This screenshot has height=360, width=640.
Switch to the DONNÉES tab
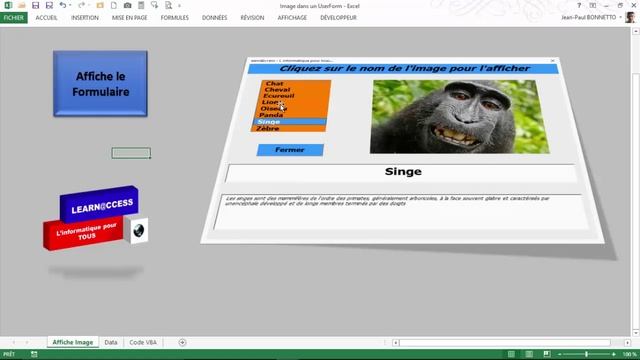tap(214, 18)
